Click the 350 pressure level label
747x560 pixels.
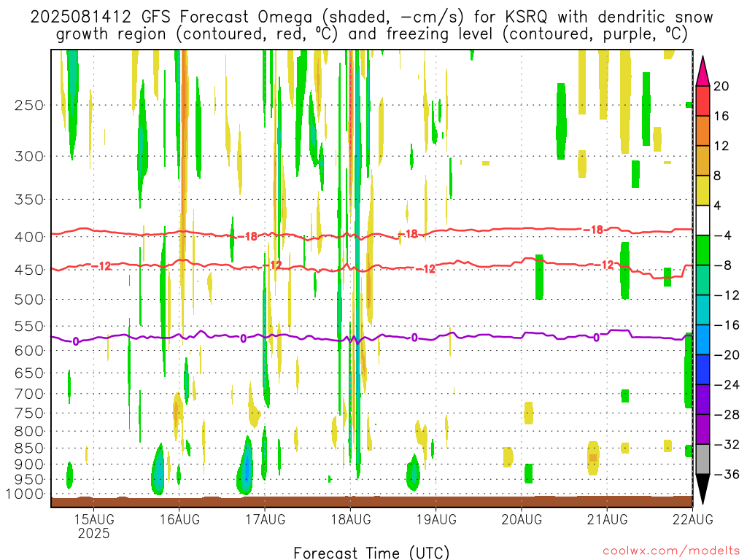click(x=29, y=200)
